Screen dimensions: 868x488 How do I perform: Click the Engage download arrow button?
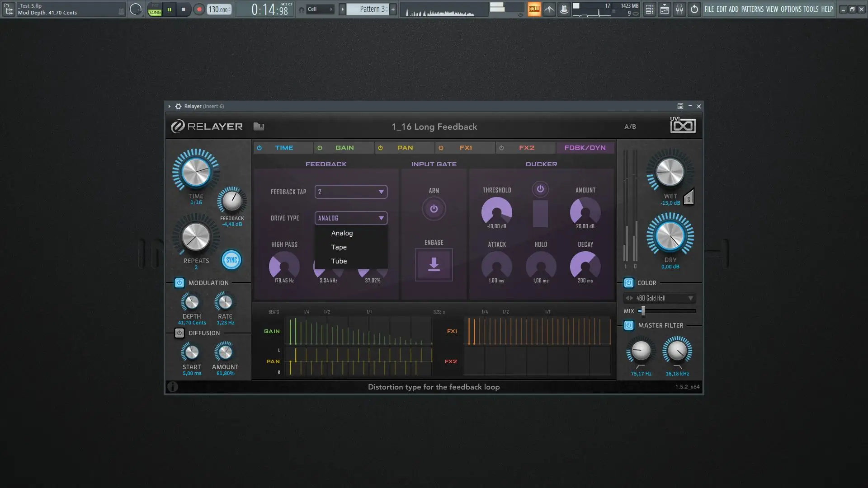(434, 264)
